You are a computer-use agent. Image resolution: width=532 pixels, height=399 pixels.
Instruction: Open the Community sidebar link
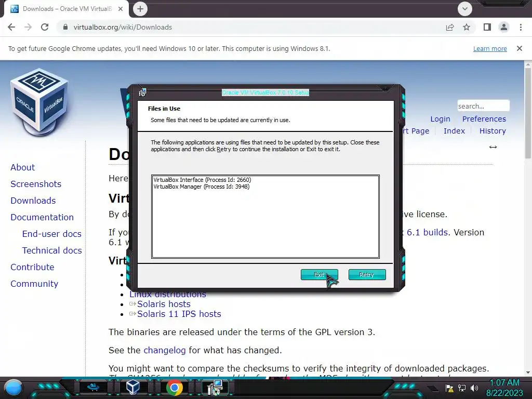(34, 284)
